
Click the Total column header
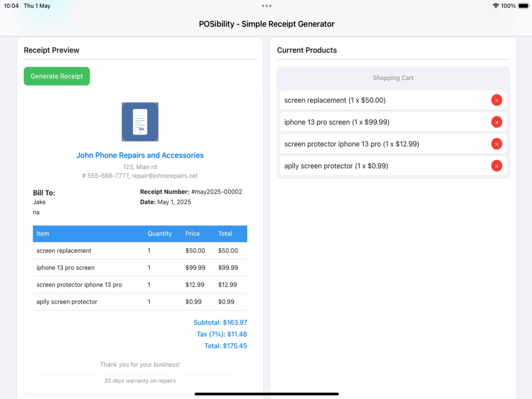coord(225,234)
